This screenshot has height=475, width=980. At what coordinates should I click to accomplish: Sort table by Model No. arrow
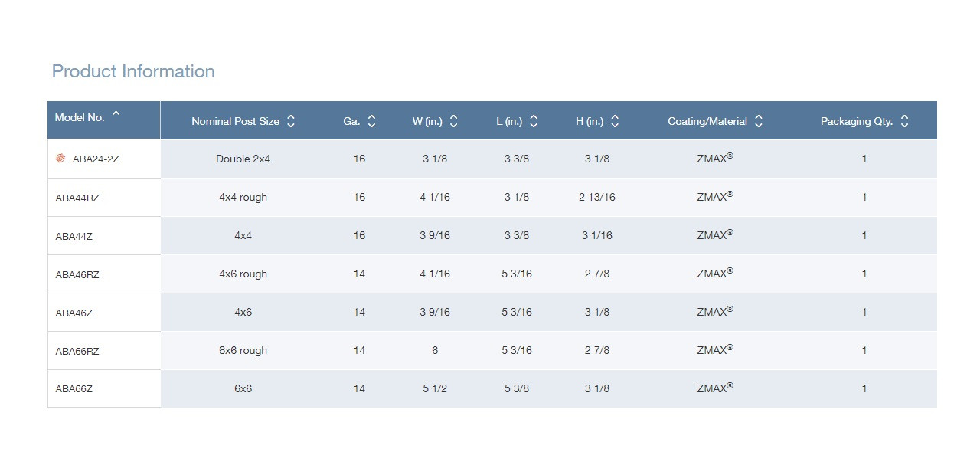coord(116,114)
